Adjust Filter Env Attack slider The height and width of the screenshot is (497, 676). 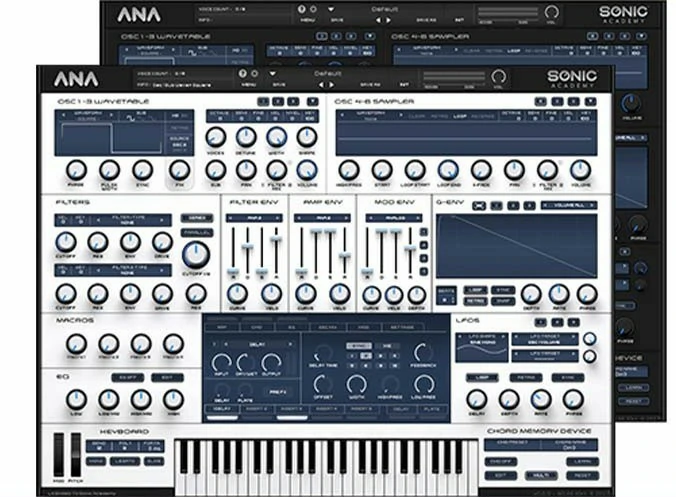(233, 272)
